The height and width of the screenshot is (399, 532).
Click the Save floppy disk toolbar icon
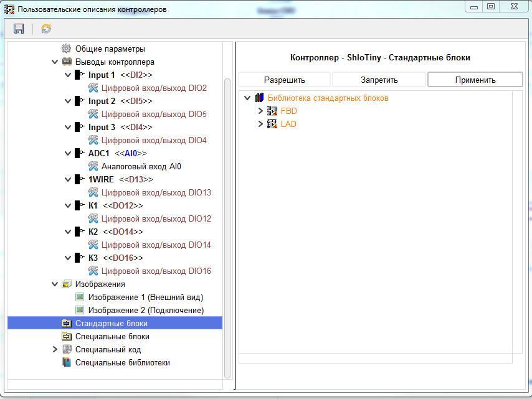tap(19, 29)
